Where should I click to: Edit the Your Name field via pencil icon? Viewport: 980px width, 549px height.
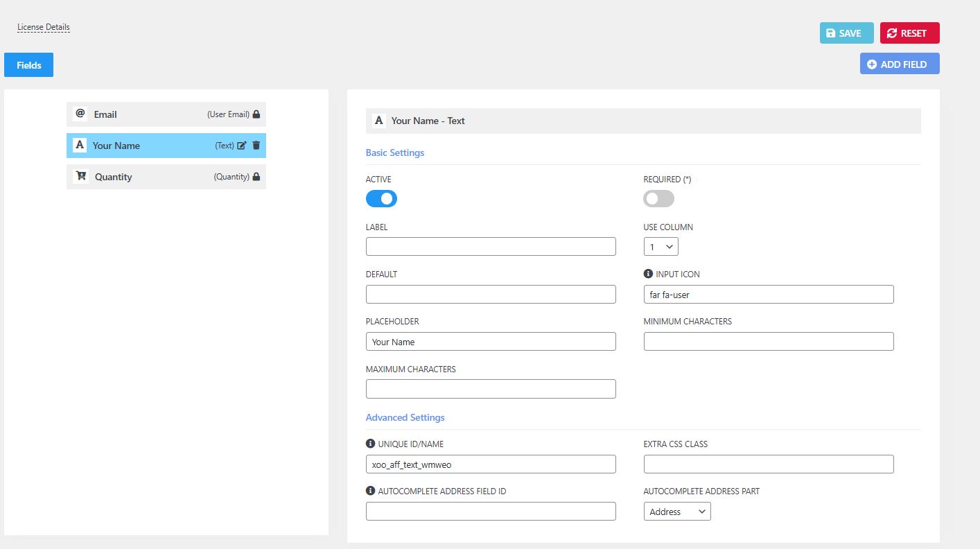[x=242, y=146]
